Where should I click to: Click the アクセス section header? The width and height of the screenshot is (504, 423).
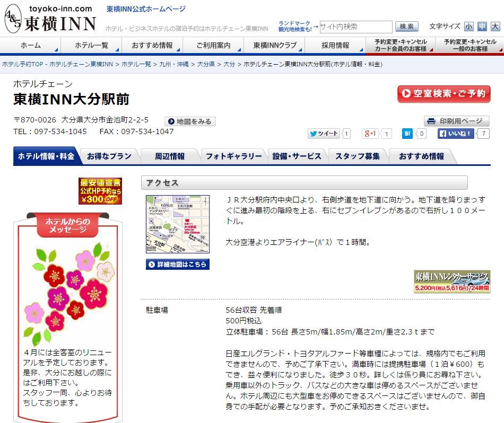click(x=305, y=183)
